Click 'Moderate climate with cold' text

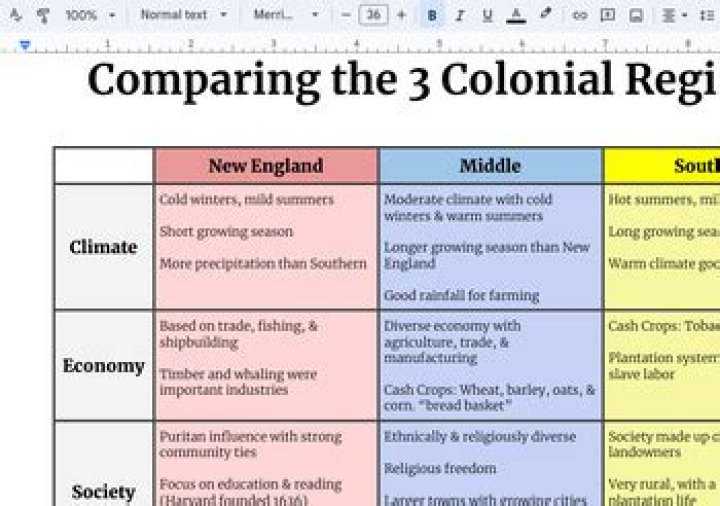pyautogui.click(x=468, y=200)
